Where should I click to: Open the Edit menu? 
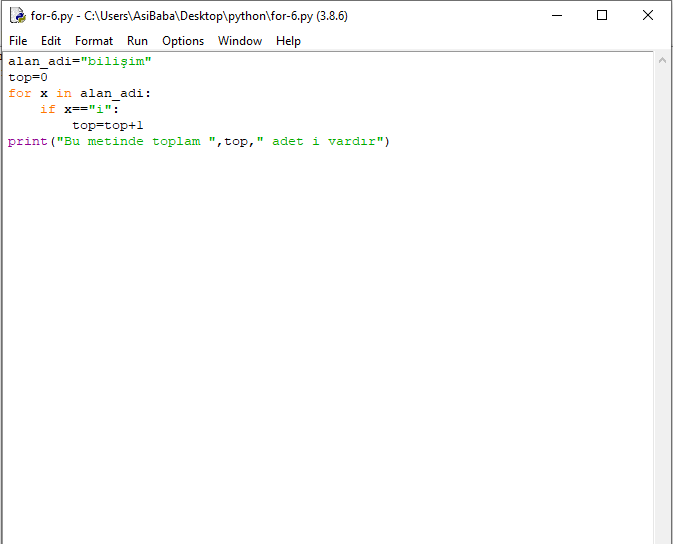(51, 41)
